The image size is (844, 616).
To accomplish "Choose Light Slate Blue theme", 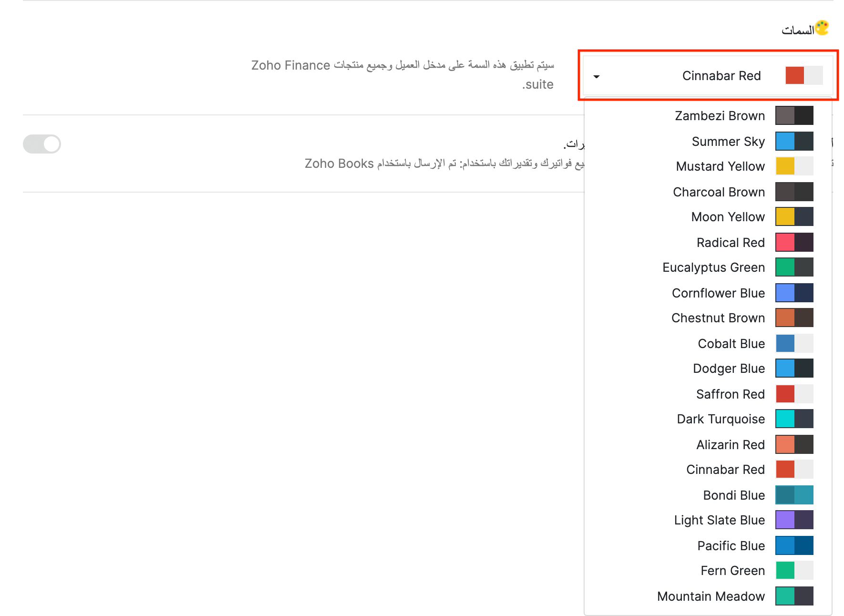I will (x=719, y=520).
